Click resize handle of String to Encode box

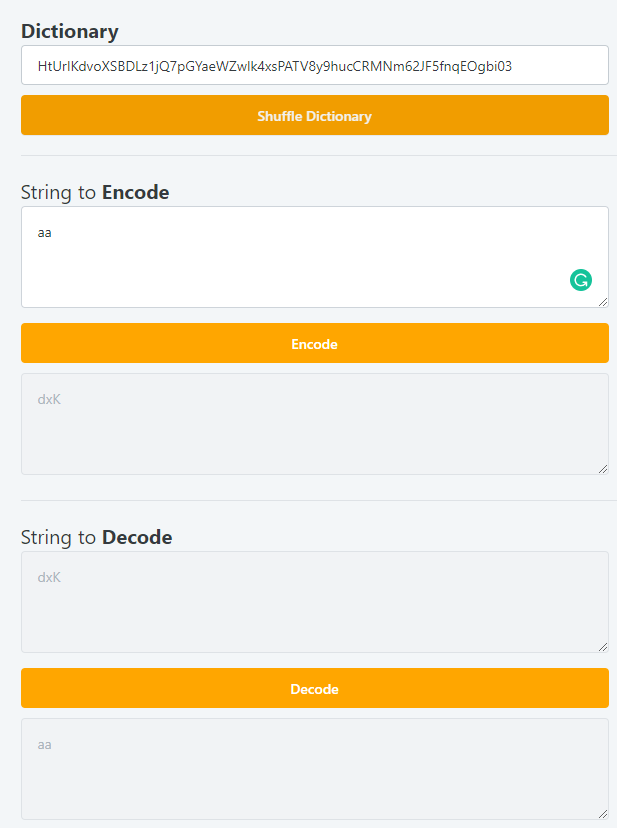pyautogui.click(x=603, y=302)
